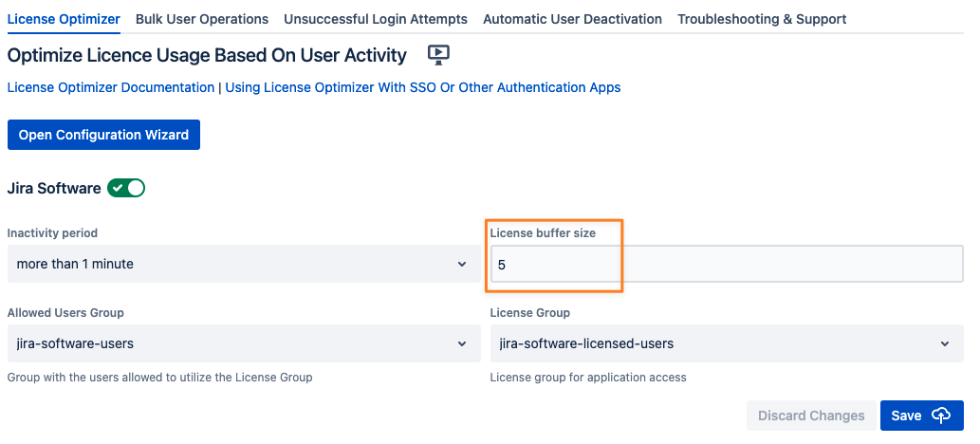Screen dimensions: 980x444
Task: Open the License Optimizer Documentation link
Action: pos(111,87)
